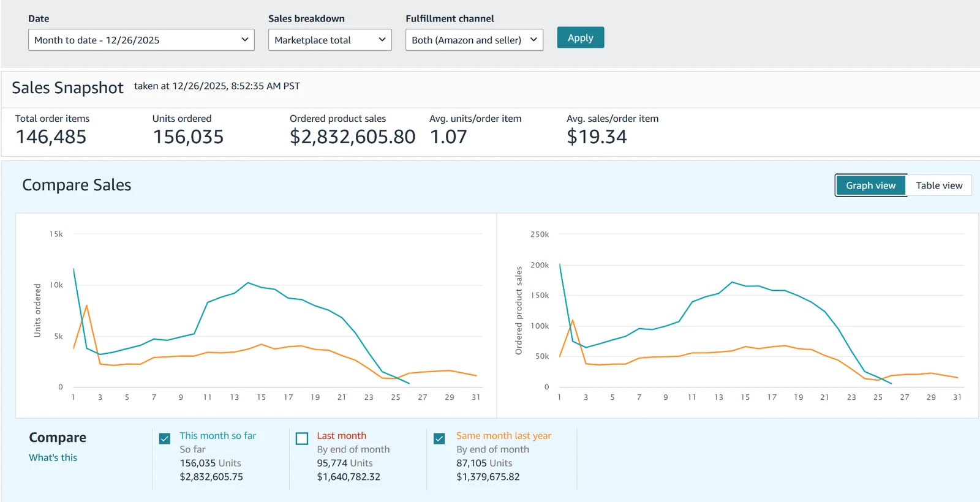Click the 250k gridline label on sales chart
The height and width of the screenshot is (502, 980).
coord(540,234)
